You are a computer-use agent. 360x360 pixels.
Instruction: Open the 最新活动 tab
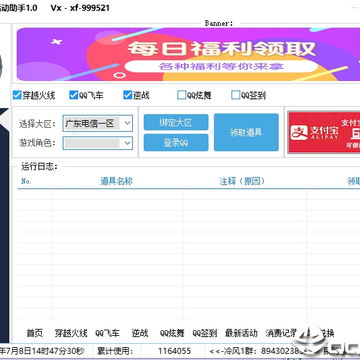pyautogui.click(x=241, y=333)
